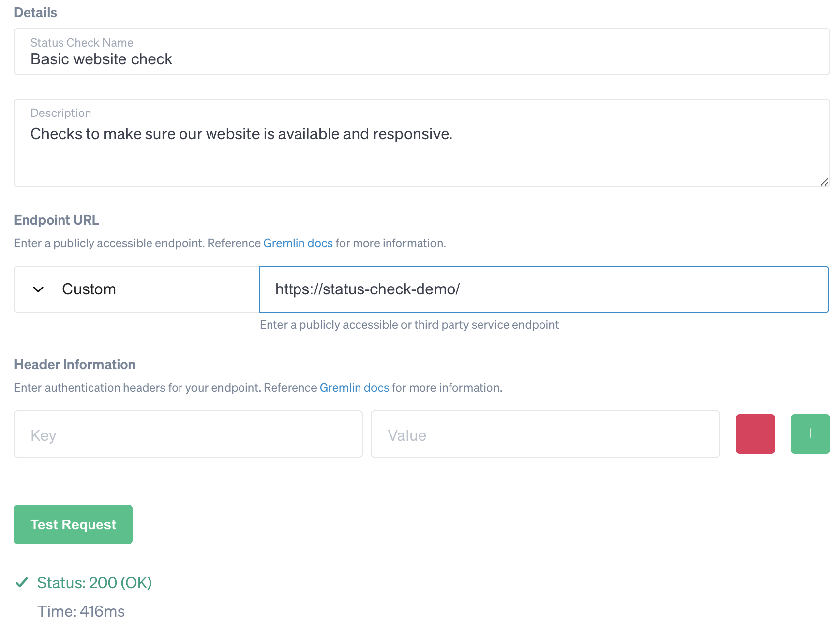Click the green plus icon
The width and height of the screenshot is (840, 635).
coord(810,433)
